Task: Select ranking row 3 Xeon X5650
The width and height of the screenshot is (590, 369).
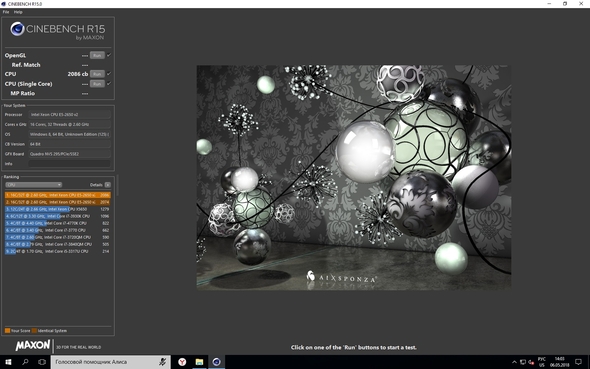Action: (58, 209)
